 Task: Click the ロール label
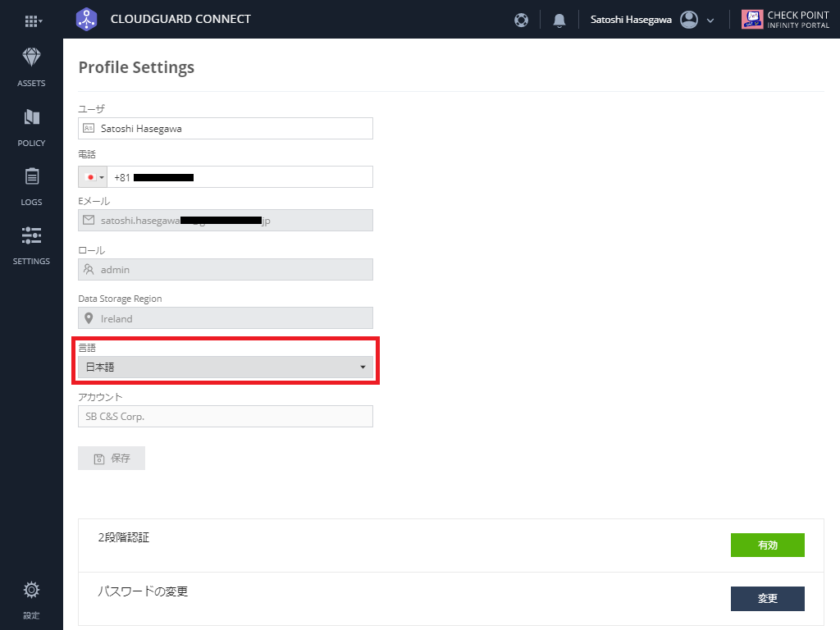[92, 250]
